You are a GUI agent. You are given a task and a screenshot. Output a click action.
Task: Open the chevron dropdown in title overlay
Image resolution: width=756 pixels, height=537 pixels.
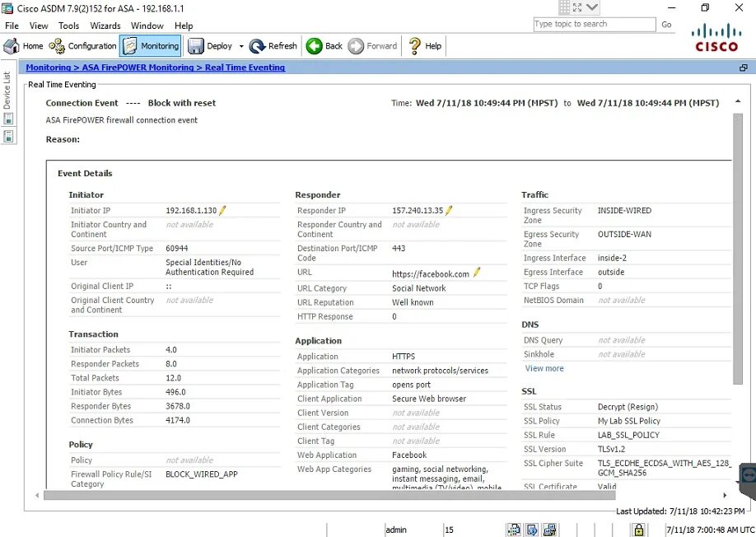pos(592,7)
